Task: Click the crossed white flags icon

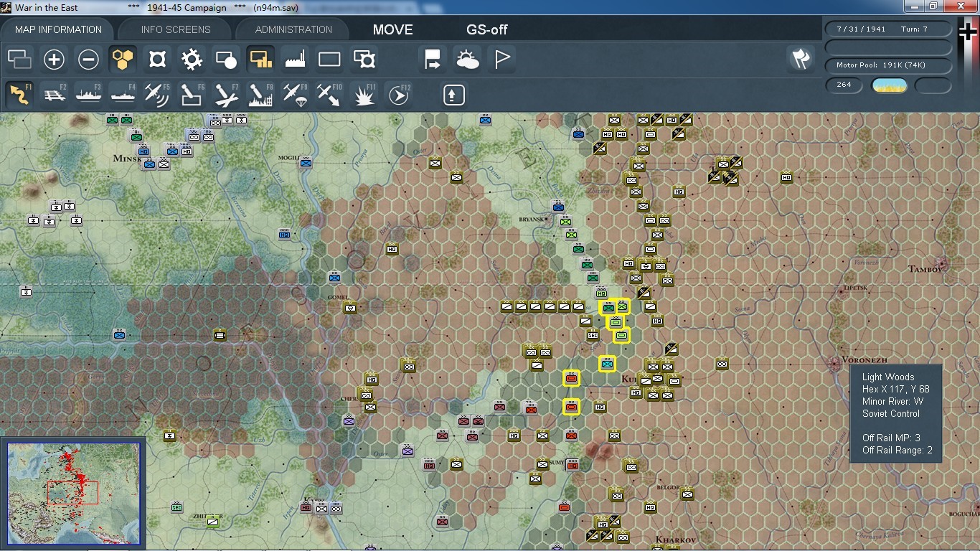Action: (x=801, y=59)
